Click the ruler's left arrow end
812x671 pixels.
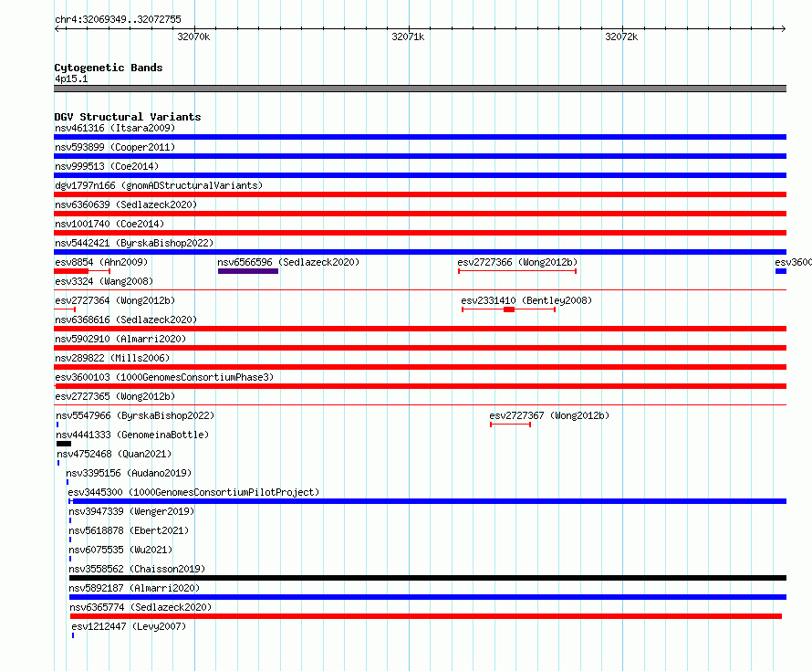tap(57, 28)
